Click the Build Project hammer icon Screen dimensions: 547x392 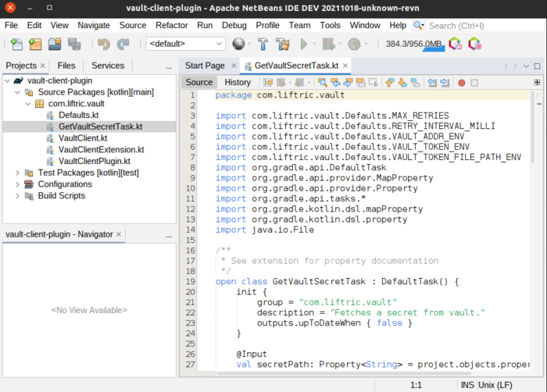click(262, 45)
